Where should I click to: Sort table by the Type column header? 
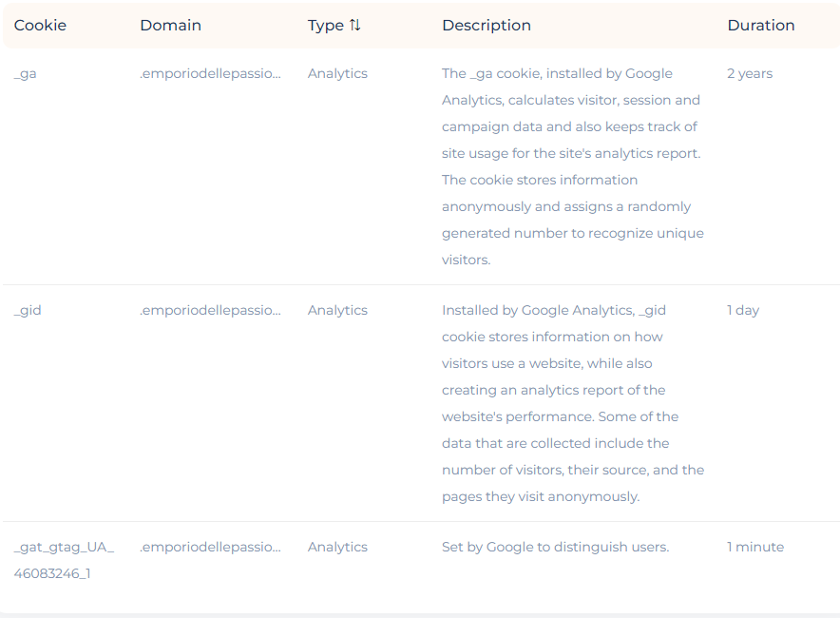pos(334,25)
